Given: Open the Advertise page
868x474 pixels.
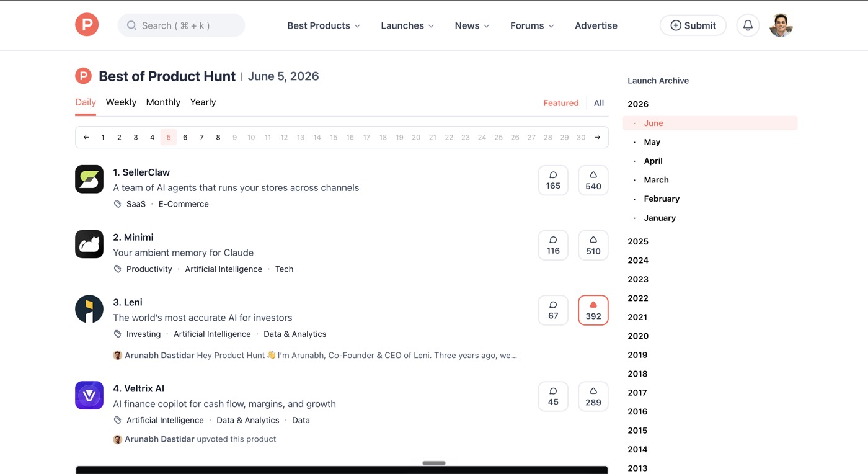Looking at the screenshot, I should (596, 25).
